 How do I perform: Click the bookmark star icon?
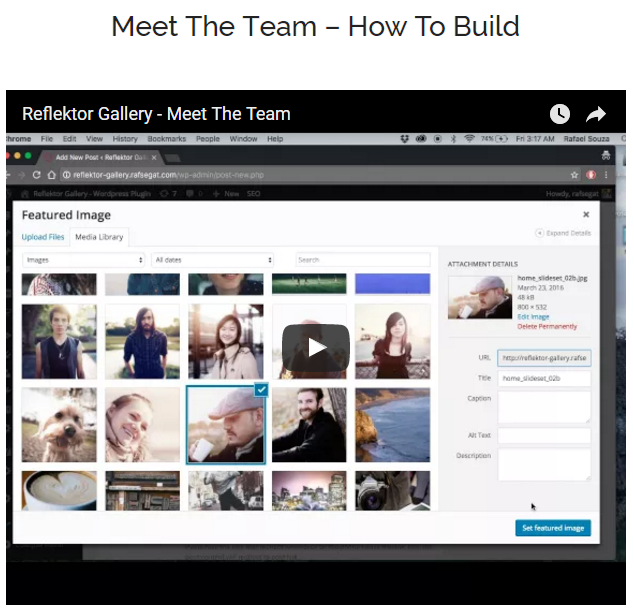574,175
